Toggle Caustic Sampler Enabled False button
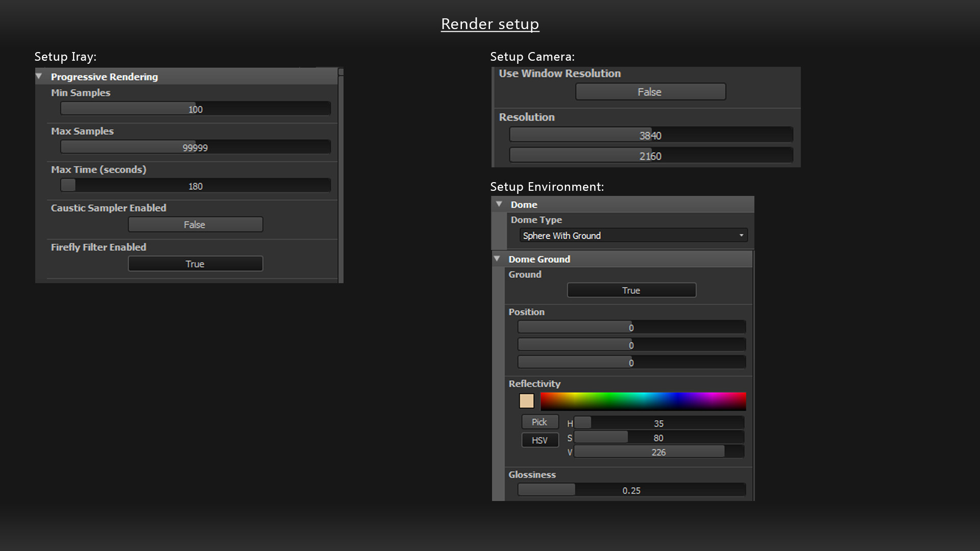980x551 pixels. click(195, 224)
